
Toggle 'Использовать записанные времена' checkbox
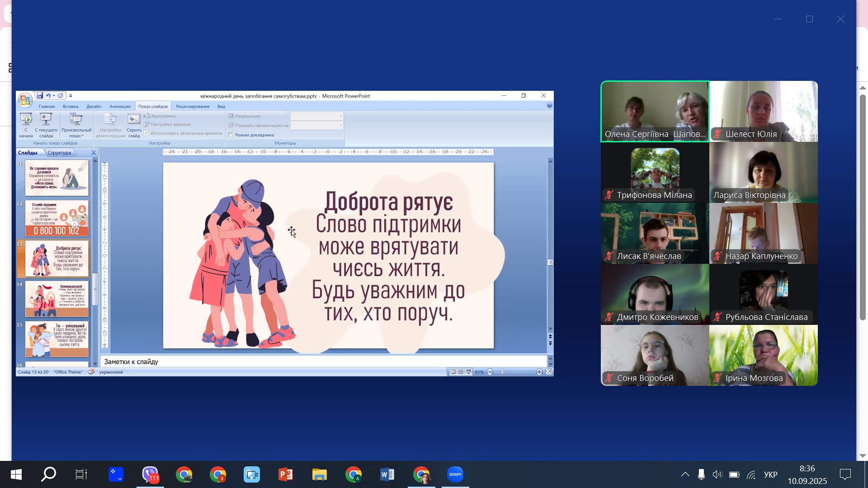(x=146, y=133)
